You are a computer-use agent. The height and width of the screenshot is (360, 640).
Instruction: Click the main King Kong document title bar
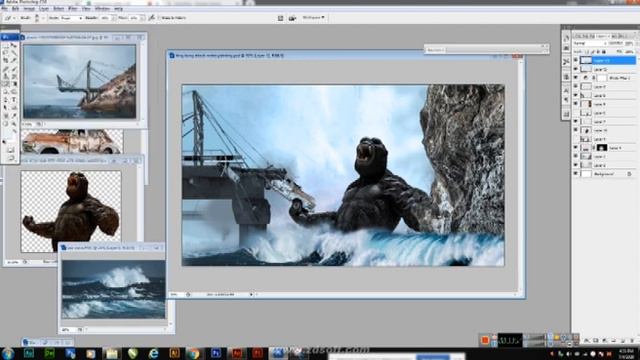click(345, 55)
